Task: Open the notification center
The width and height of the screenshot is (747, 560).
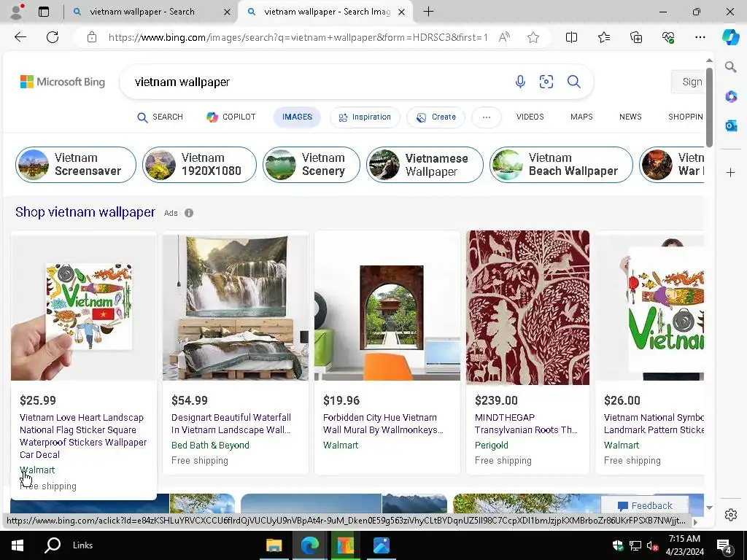Action: pos(724,545)
